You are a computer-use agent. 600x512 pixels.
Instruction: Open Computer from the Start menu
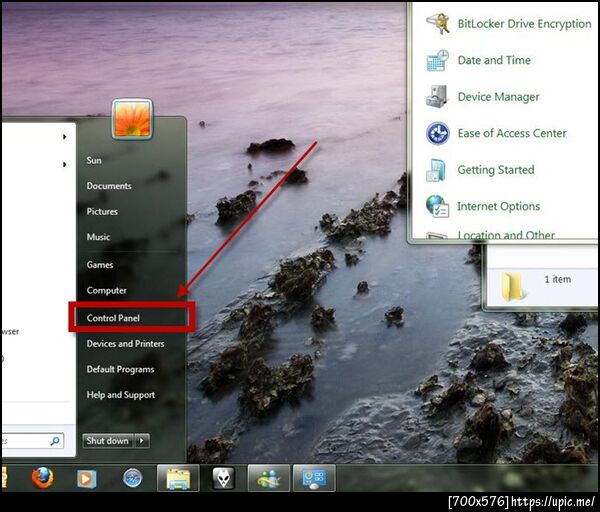106,290
